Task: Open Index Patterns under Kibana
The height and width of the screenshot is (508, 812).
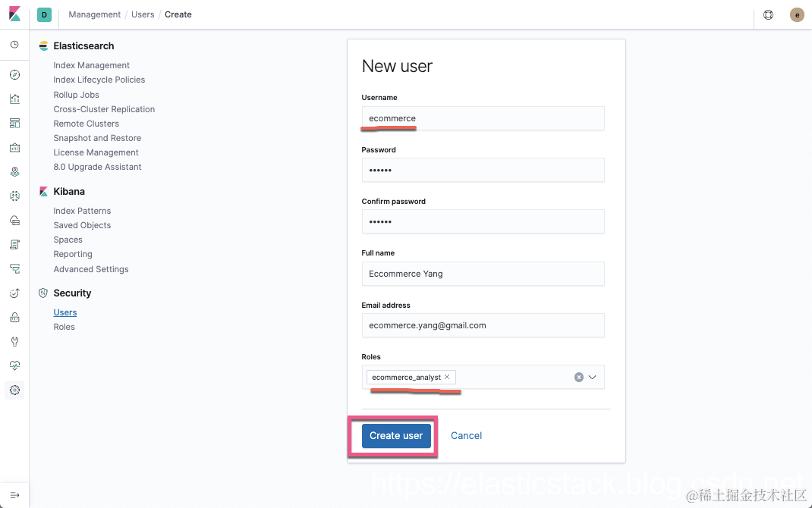Action: click(x=82, y=211)
